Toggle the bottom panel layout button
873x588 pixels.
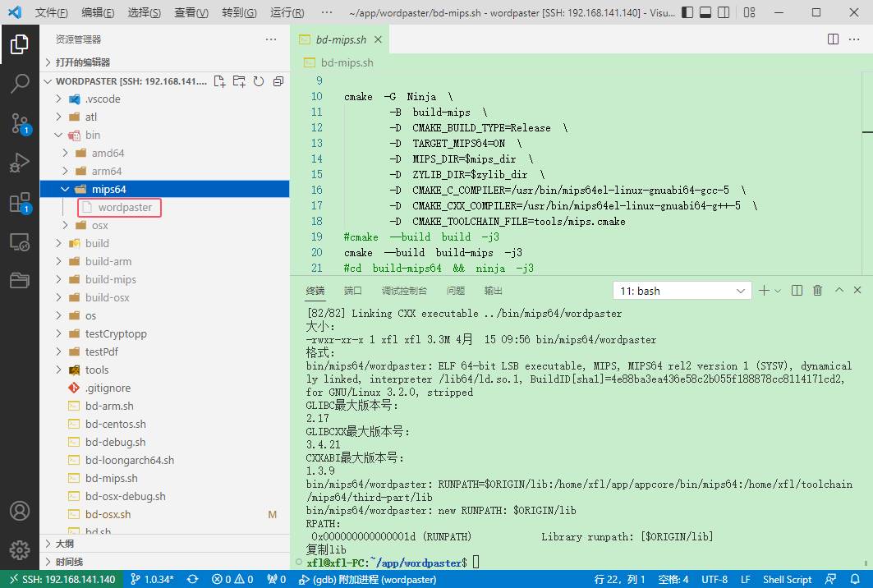pyautogui.click(x=705, y=13)
